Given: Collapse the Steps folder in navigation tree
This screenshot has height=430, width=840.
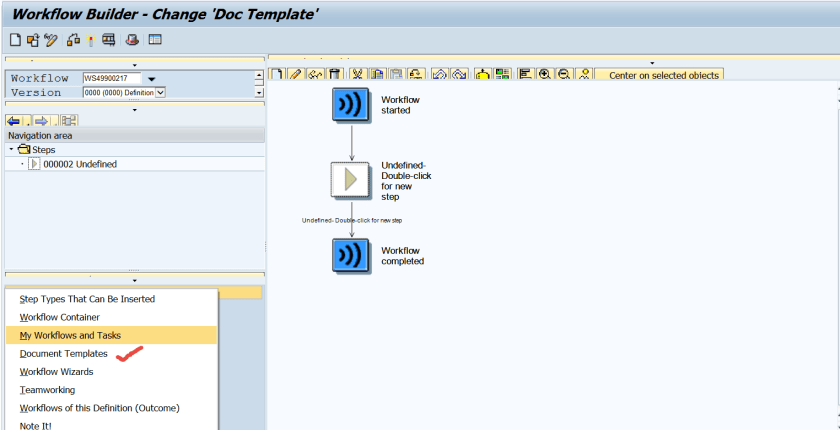Looking at the screenshot, I should pos(12,149).
